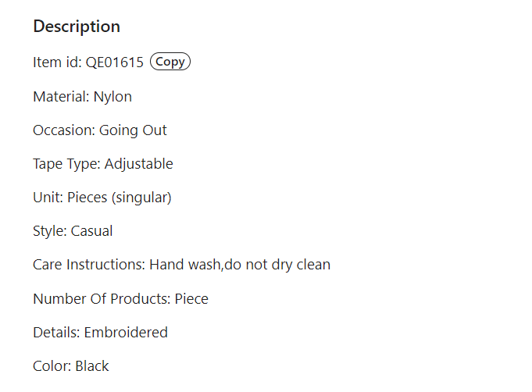The height and width of the screenshot is (392, 532).
Task: Click the Care Instructions label
Action: 89,265
